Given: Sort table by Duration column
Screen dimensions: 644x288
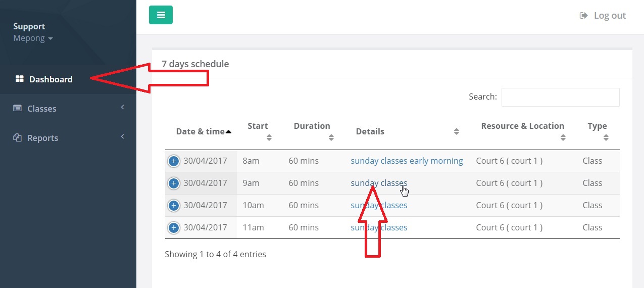Looking at the screenshot, I should pos(313,131).
